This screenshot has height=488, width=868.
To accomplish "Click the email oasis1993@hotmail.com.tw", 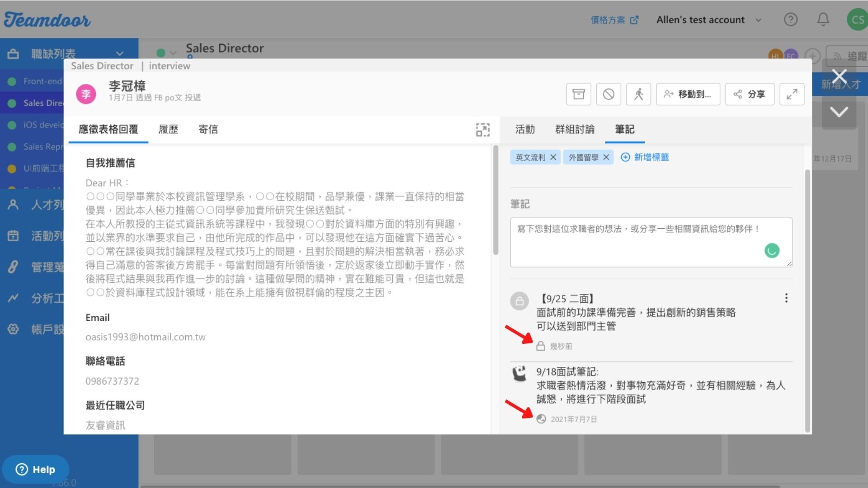I will [146, 337].
